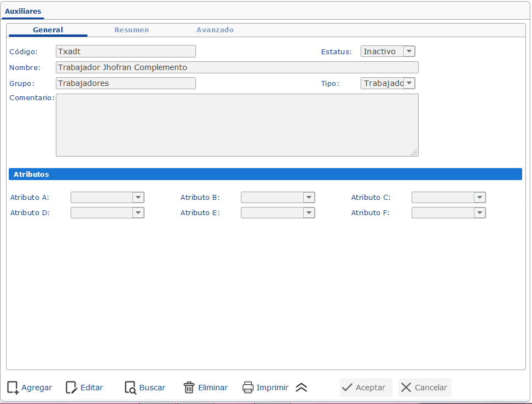Click the 'Código:' label
The height and width of the screenshot is (404, 532).
[24, 51]
